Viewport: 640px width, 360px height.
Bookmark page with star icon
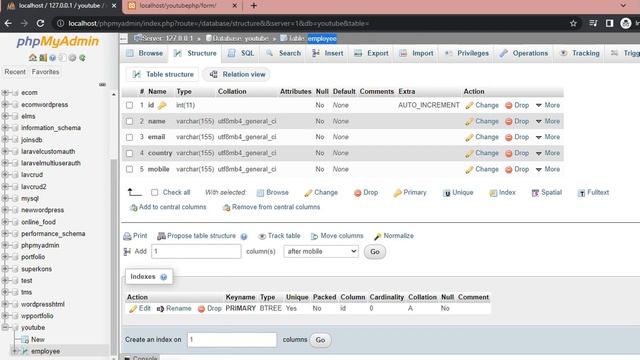573,23
